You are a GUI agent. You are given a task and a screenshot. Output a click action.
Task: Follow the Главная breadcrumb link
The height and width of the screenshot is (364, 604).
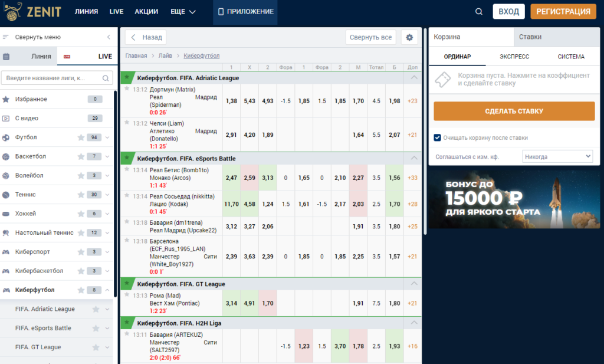(x=136, y=56)
